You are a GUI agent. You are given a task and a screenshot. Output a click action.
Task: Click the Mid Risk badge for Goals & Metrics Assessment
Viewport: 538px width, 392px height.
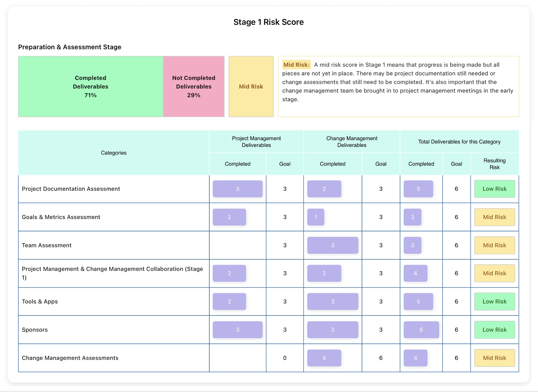coord(494,217)
